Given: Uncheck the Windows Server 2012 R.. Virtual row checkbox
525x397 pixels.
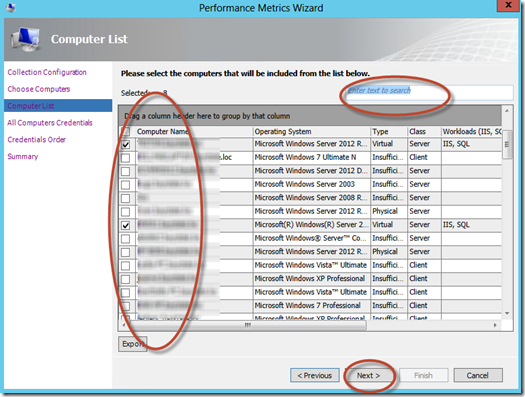Looking at the screenshot, I should pyautogui.click(x=126, y=144).
